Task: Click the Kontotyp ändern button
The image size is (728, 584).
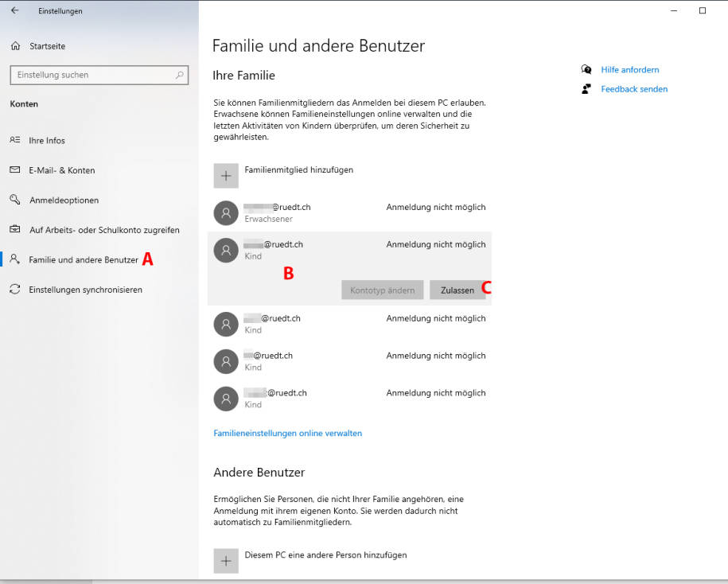Action: point(383,290)
